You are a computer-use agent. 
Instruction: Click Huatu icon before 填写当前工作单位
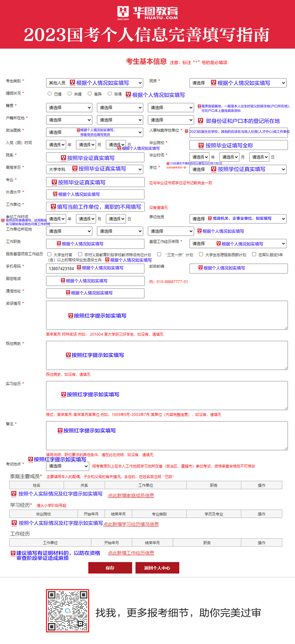tap(53, 207)
